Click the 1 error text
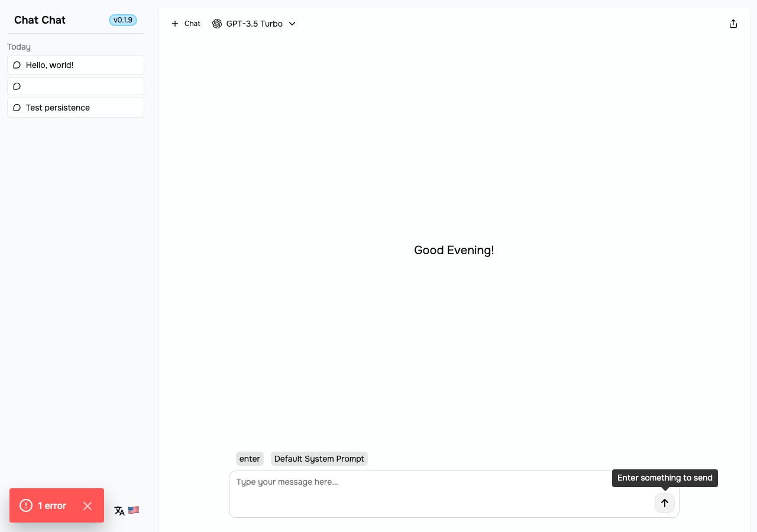The image size is (757, 532). pyautogui.click(x=52, y=505)
